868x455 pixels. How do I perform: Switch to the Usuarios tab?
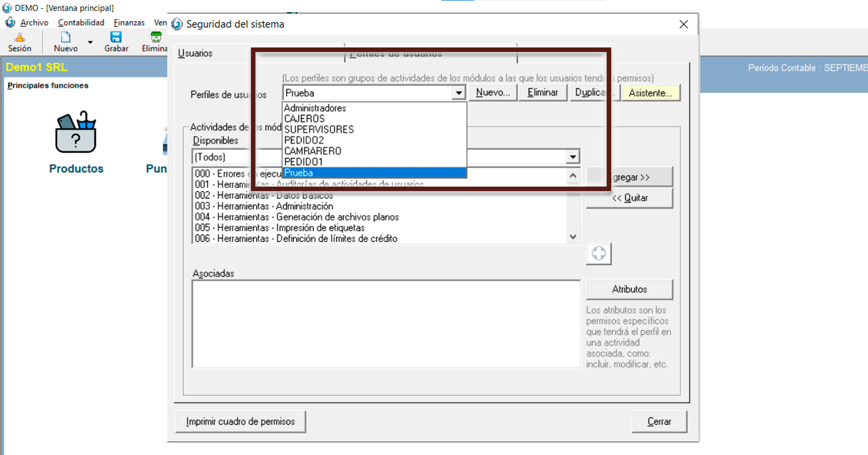pyautogui.click(x=195, y=53)
